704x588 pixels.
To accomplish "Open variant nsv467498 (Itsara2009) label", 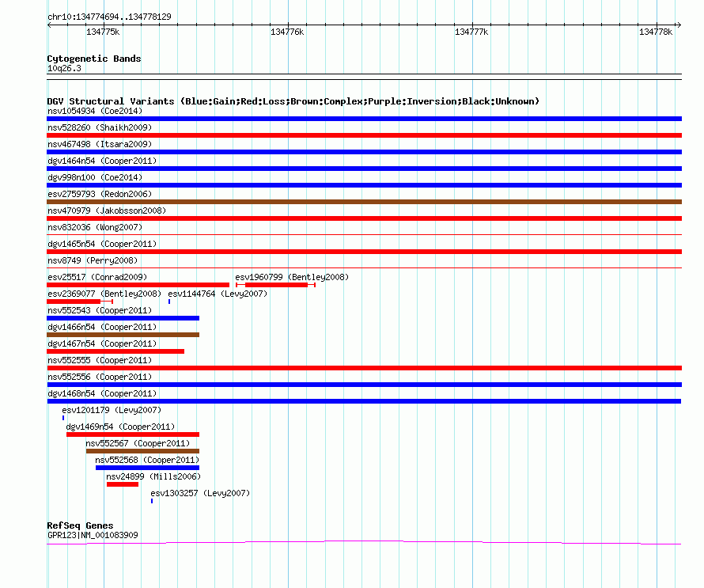I will click(100, 144).
